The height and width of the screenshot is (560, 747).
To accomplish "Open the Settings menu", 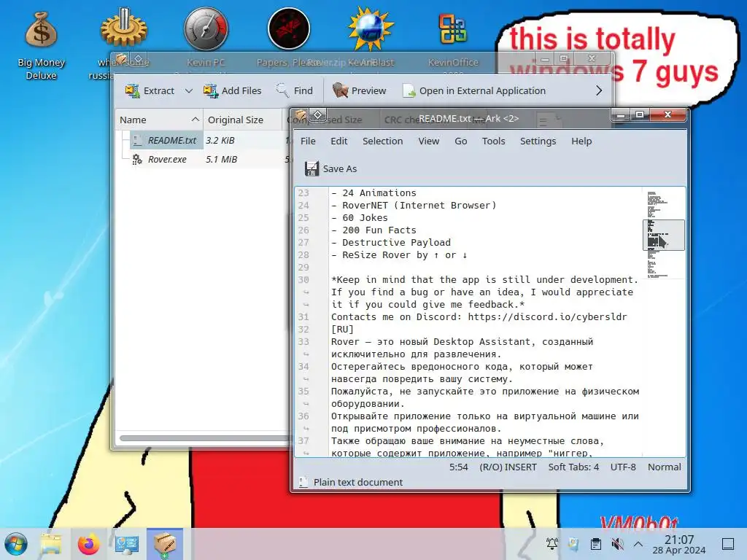I will (x=538, y=141).
